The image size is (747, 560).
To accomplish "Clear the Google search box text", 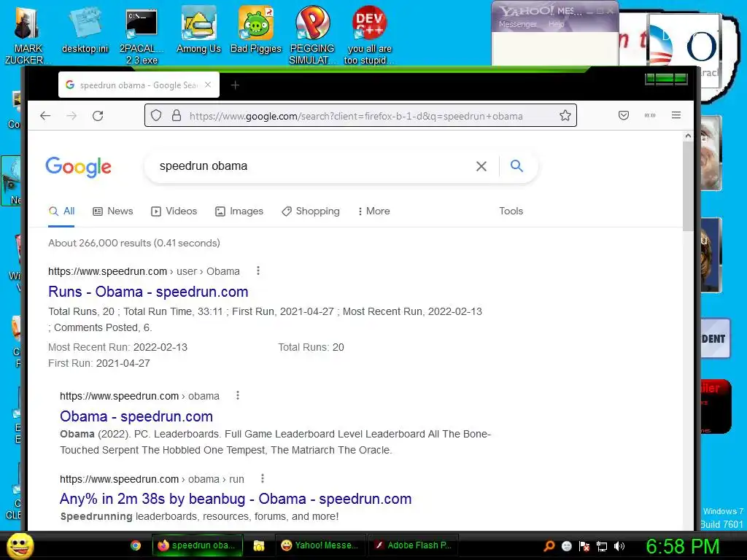I will [x=481, y=166].
